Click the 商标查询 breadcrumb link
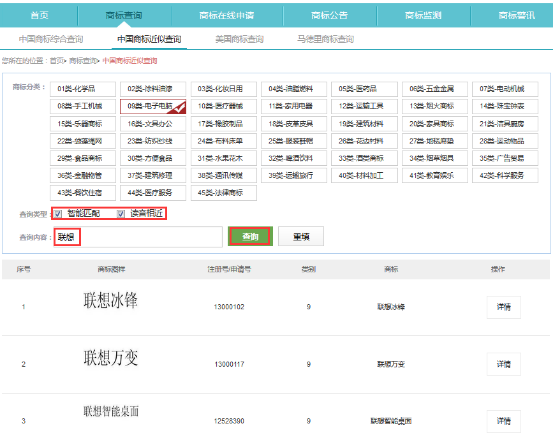 click(83, 61)
